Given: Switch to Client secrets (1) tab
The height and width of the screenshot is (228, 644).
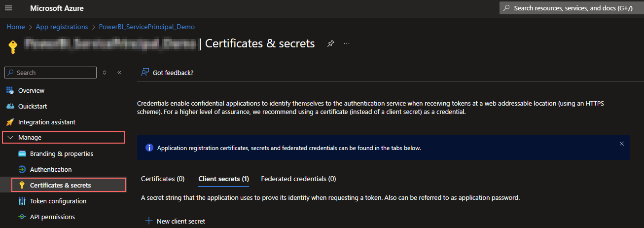Looking at the screenshot, I should click(223, 179).
